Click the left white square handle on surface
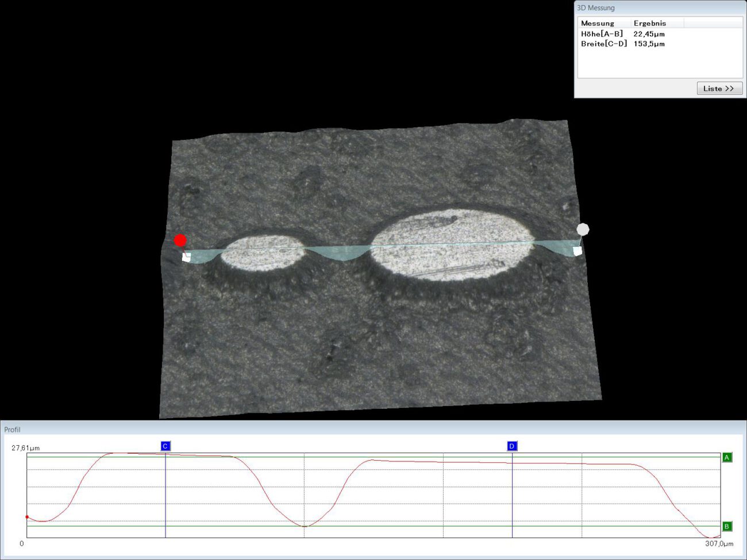The width and height of the screenshot is (747, 560). point(186,257)
